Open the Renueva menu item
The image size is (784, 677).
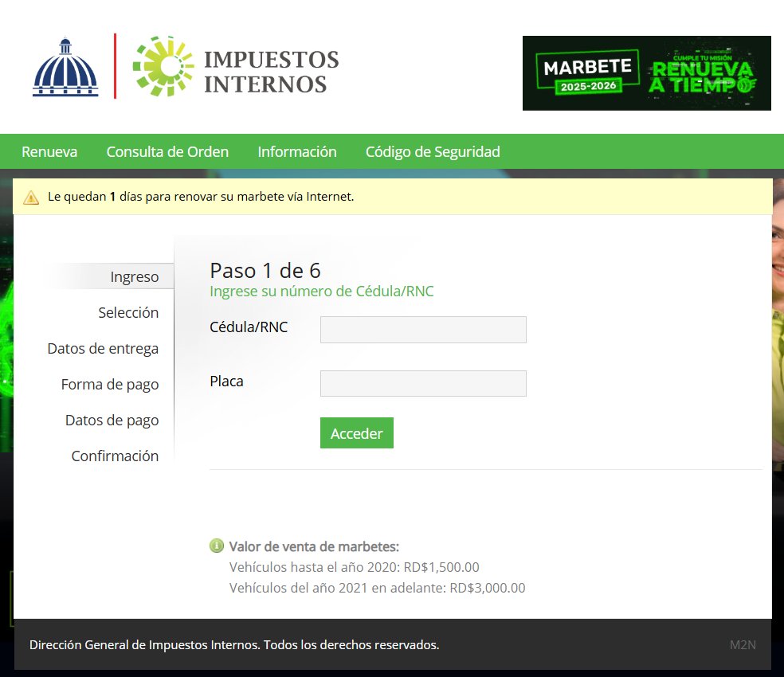[x=49, y=151]
